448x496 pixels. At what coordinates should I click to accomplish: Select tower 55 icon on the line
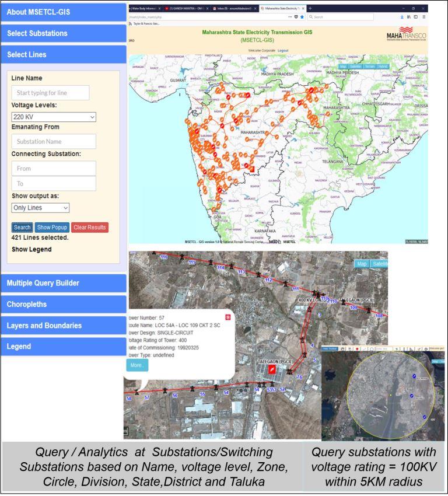[x=192, y=389]
